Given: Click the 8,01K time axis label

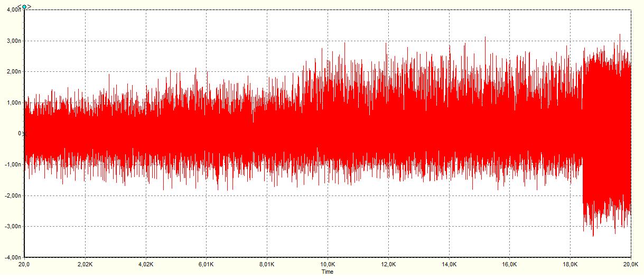Looking at the screenshot, I should pyautogui.click(x=267, y=264).
